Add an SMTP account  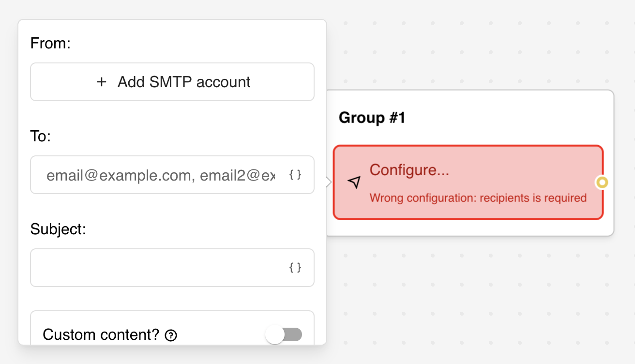[x=172, y=82]
